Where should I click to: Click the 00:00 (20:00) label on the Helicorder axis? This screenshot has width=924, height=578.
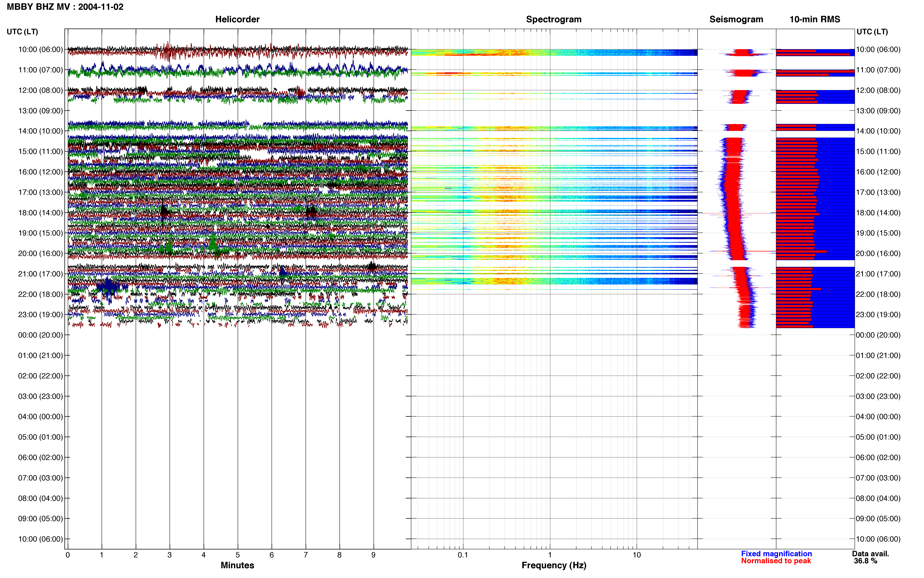pyautogui.click(x=41, y=335)
